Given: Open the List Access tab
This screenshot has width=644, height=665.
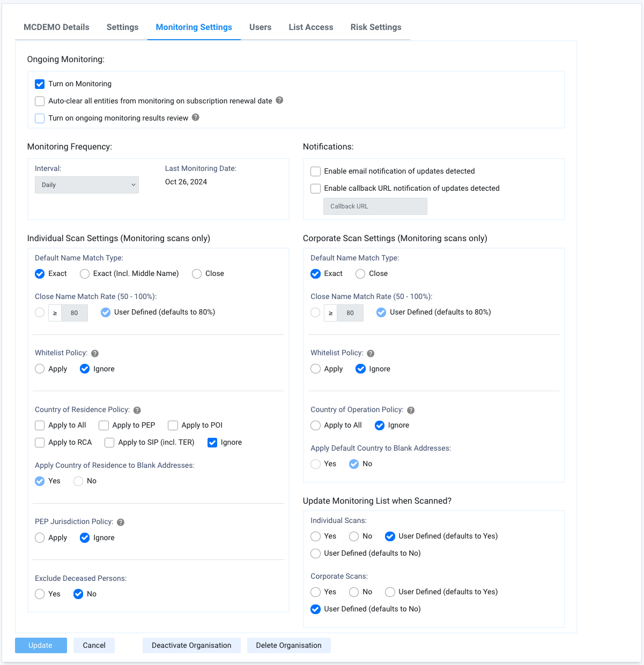Looking at the screenshot, I should 311,27.
